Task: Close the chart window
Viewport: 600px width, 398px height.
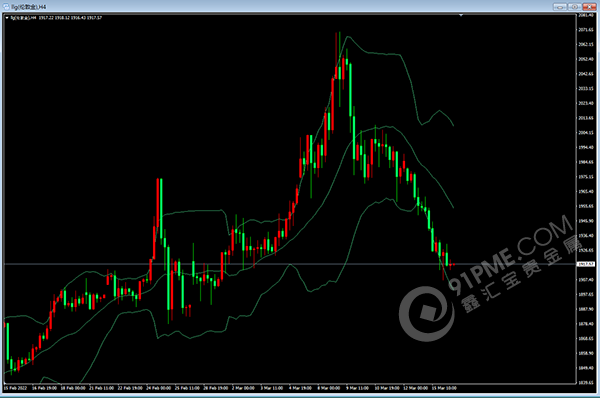Action: pos(589,7)
